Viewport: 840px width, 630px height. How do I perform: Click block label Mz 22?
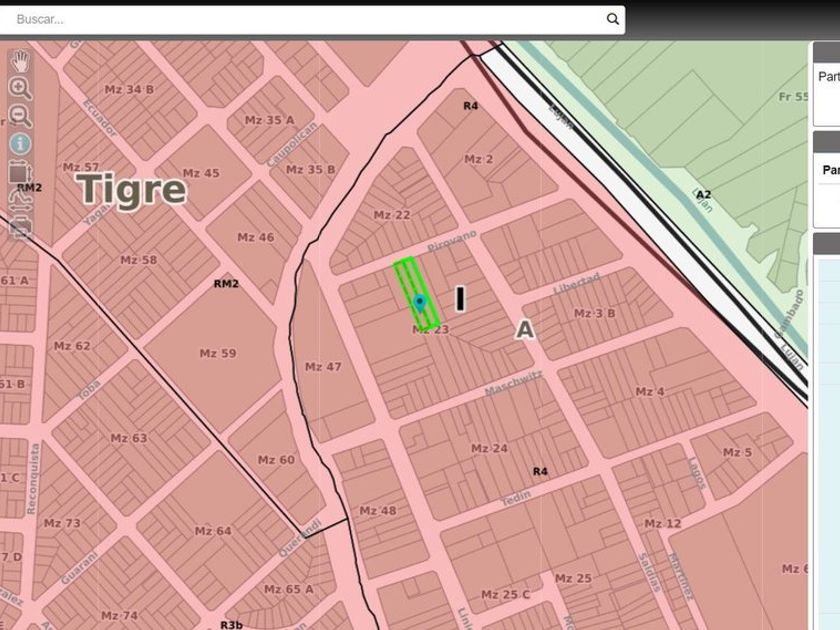pyautogui.click(x=392, y=215)
